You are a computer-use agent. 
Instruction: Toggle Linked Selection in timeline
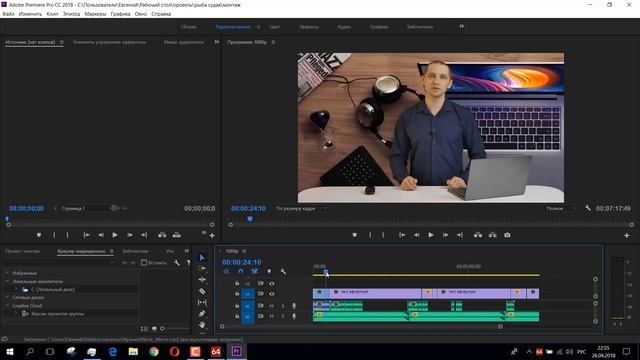[254, 271]
